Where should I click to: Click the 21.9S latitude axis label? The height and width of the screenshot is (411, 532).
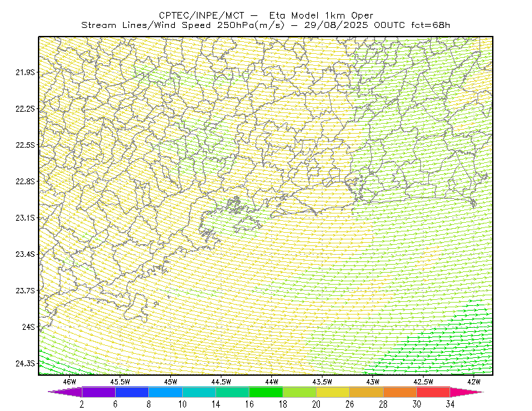tap(25, 72)
